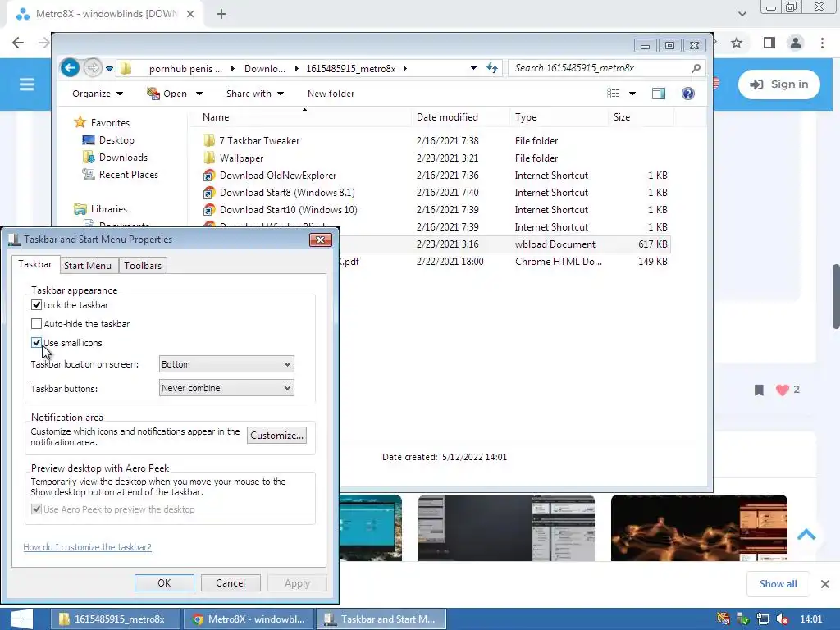Bookmark page with Chrome star icon
The height and width of the screenshot is (630, 840).
pyautogui.click(x=737, y=43)
